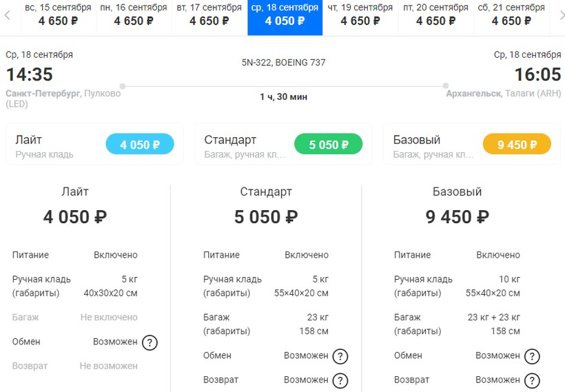The height and width of the screenshot is (392, 565).
Task: Open help icon beside Базовый Возврат
Action: 532,380
